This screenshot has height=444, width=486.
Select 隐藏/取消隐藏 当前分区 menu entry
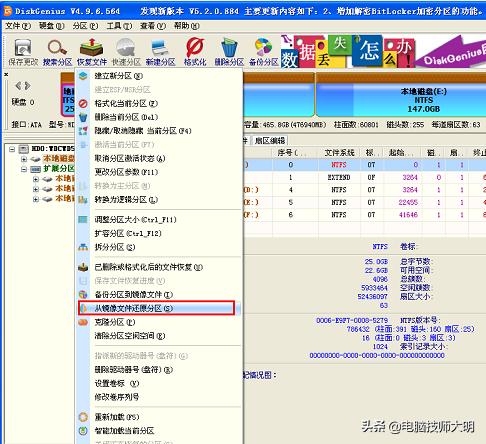(159, 131)
